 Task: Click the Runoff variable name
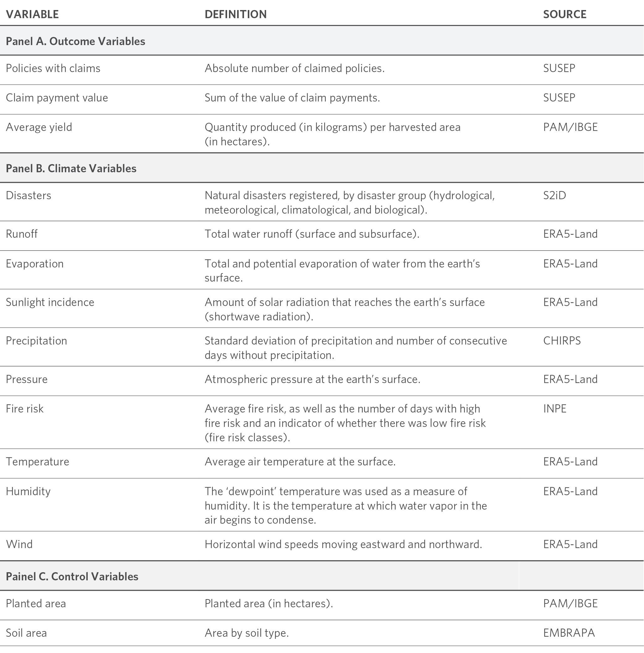tap(22, 234)
